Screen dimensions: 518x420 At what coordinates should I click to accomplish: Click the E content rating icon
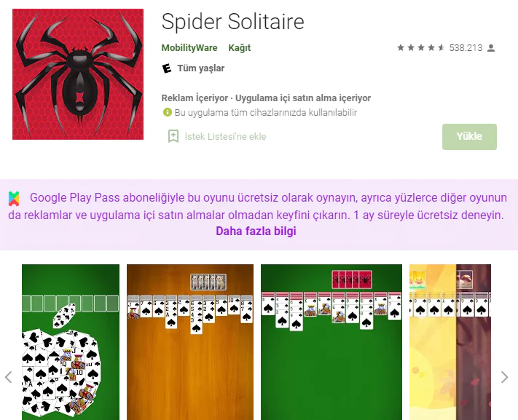click(x=167, y=68)
